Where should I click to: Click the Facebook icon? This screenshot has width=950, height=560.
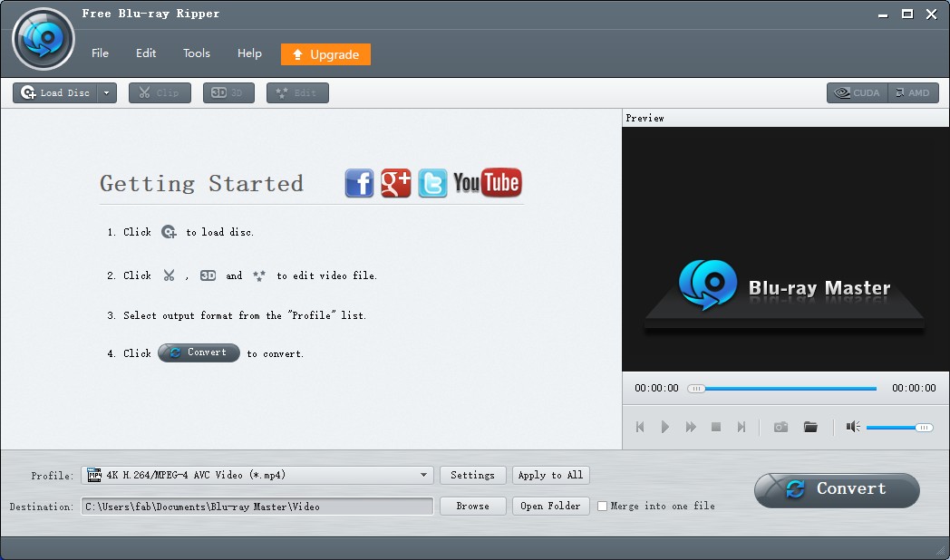(x=359, y=183)
